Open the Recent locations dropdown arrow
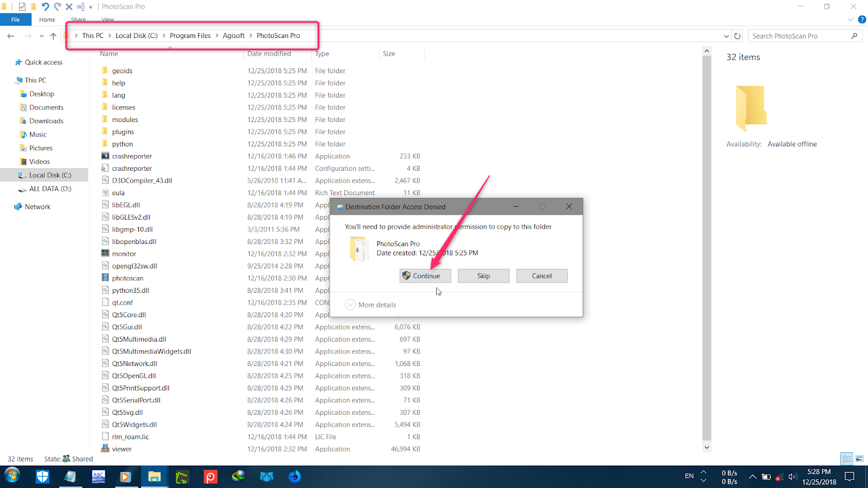 [42, 36]
